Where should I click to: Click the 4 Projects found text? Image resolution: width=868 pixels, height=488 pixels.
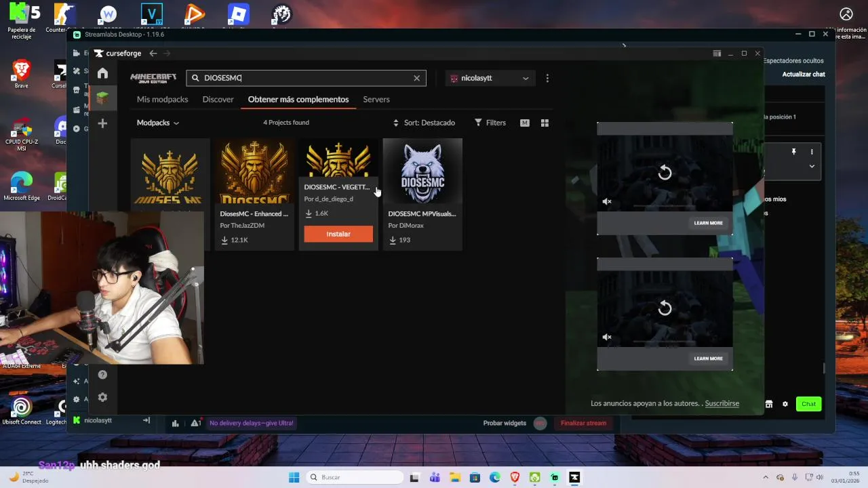tap(286, 123)
